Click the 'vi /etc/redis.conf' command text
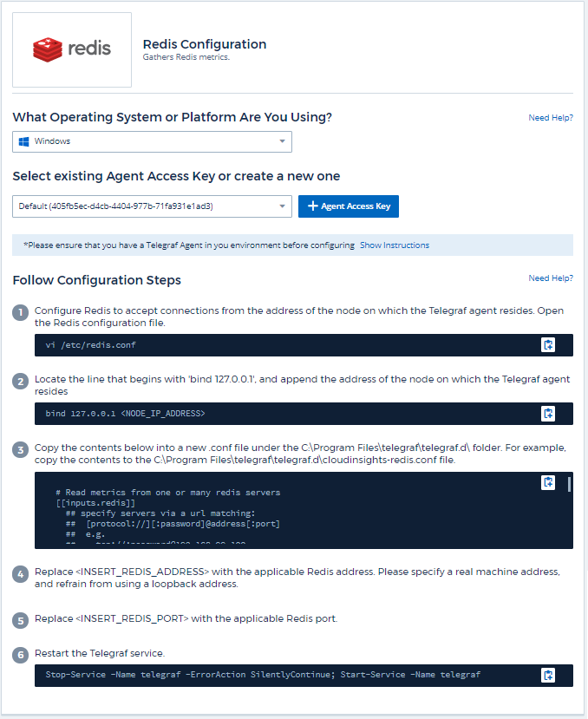 click(x=90, y=345)
